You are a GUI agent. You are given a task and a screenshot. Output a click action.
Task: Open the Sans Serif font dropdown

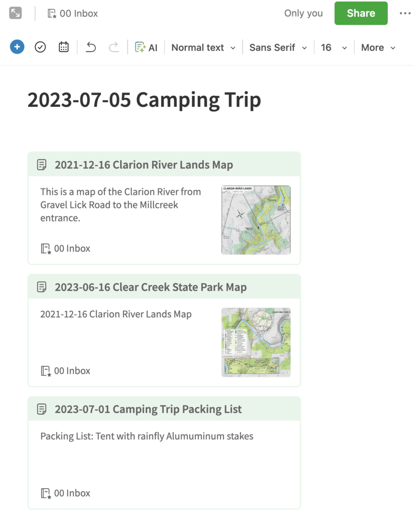point(278,47)
